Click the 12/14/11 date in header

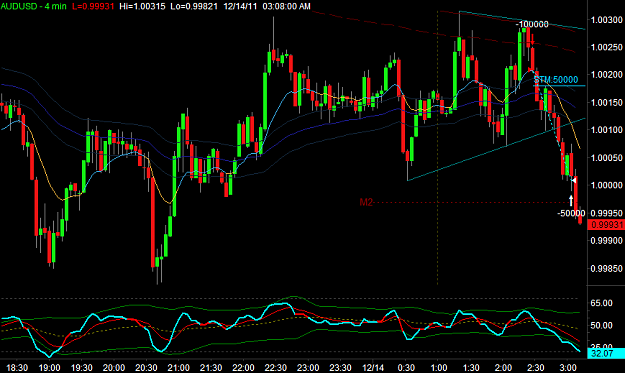[x=240, y=6]
